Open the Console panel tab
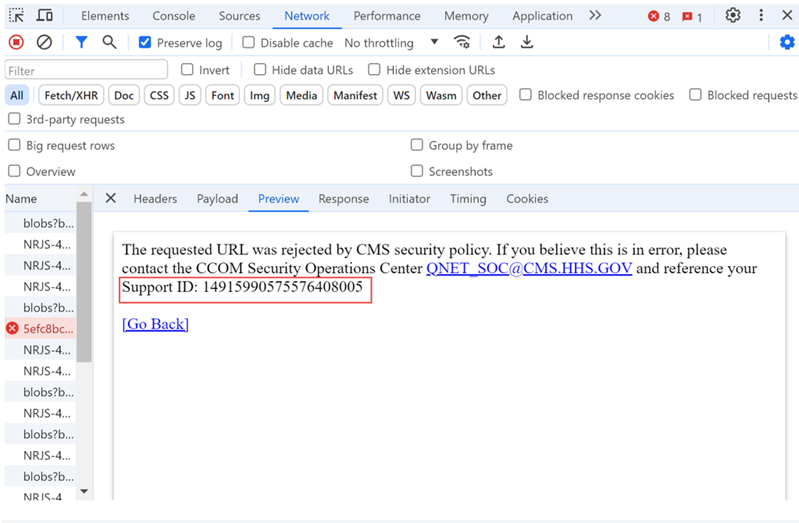The image size is (799, 523). point(174,16)
